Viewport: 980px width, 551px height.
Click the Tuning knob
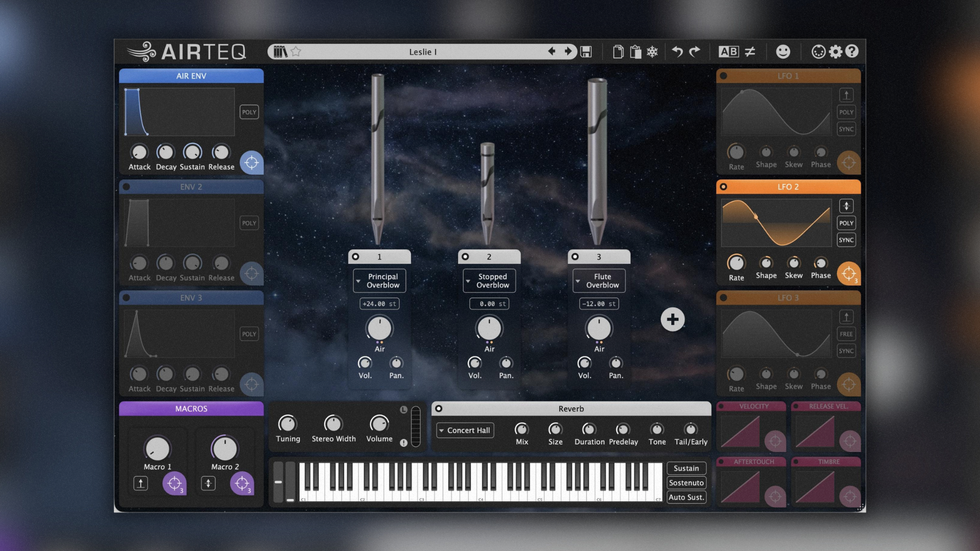[287, 423]
